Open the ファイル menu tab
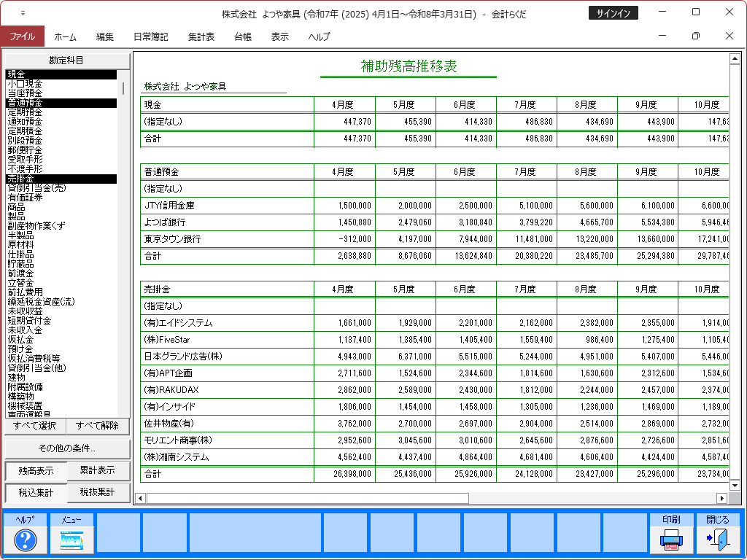The height and width of the screenshot is (560, 747). 22,36
